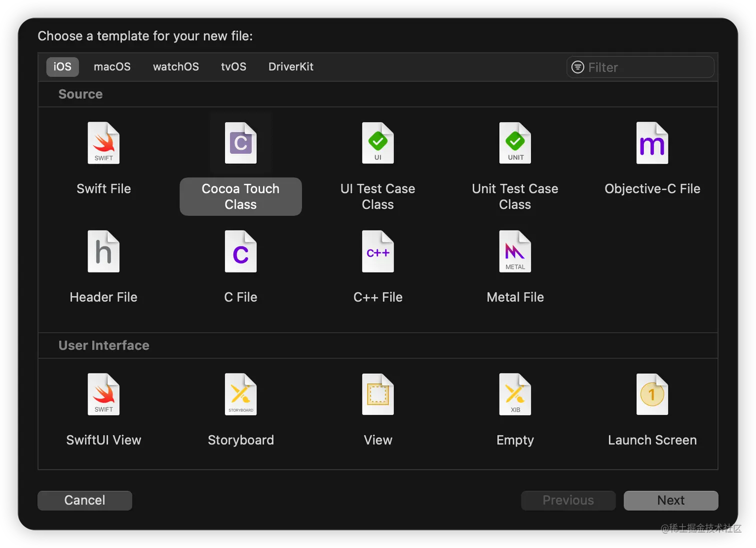The width and height of the screenshot is (756, 548).
Task: Pick the Storyboard template icon
Action: coord(240,395)
